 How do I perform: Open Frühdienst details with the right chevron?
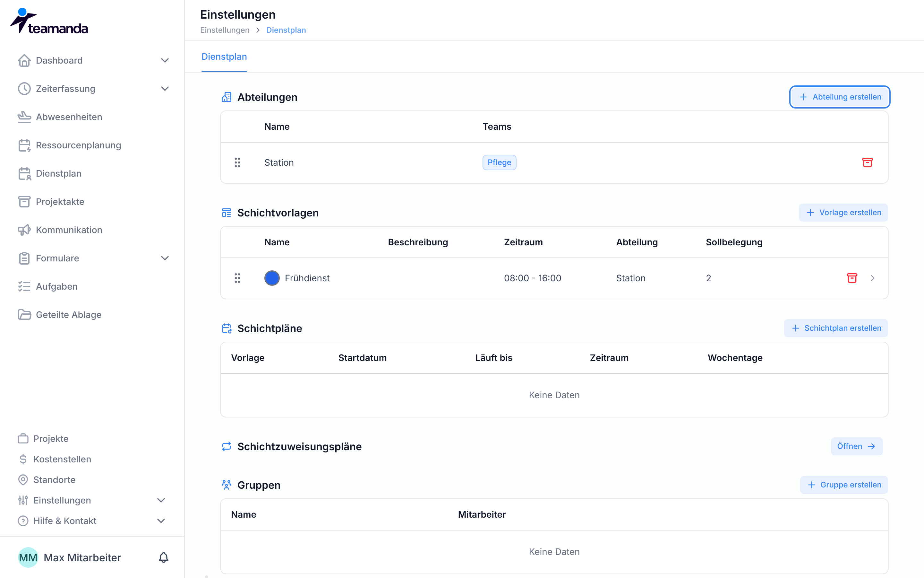click(872, 278)
